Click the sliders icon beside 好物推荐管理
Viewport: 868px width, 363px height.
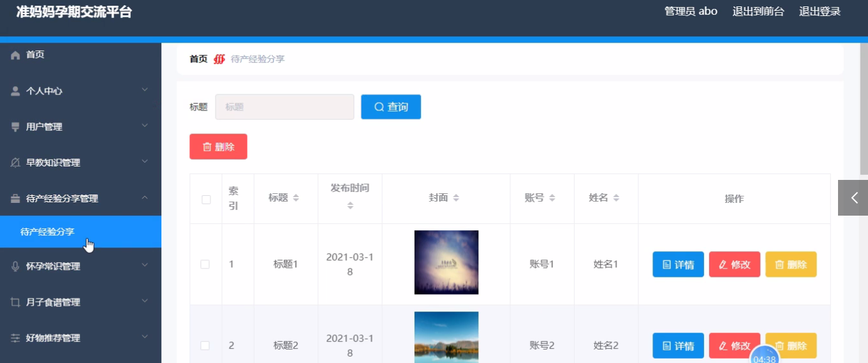[x=16, y=338]
